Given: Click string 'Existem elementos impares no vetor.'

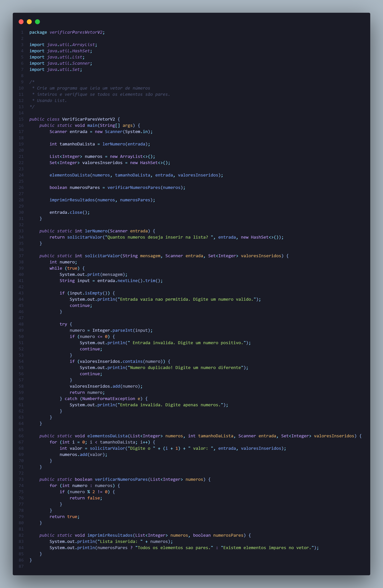Looking at the screenshot, I should pyautogui.click(x=268, y=547).
